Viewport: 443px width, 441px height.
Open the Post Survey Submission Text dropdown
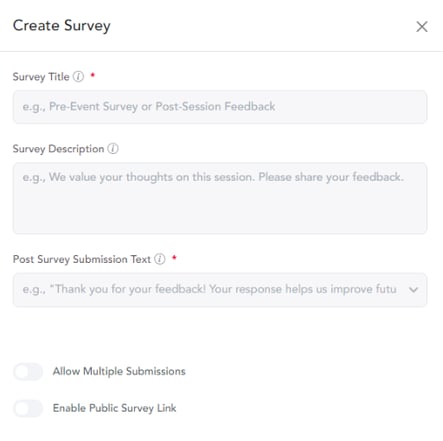coord(220,290)
